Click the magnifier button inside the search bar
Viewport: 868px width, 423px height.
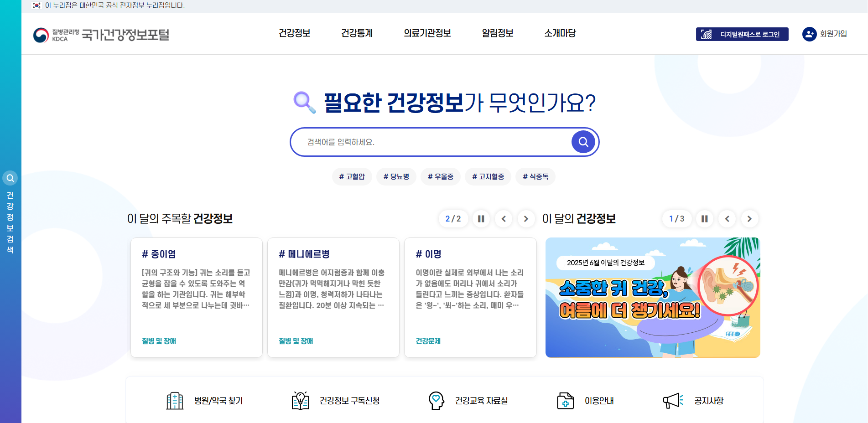(x=583, y=142)
